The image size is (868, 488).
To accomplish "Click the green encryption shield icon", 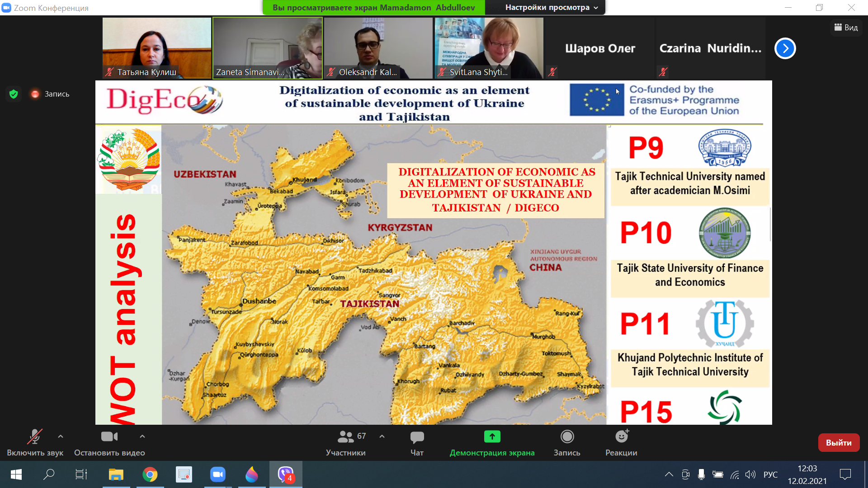I will coord(14,94).
